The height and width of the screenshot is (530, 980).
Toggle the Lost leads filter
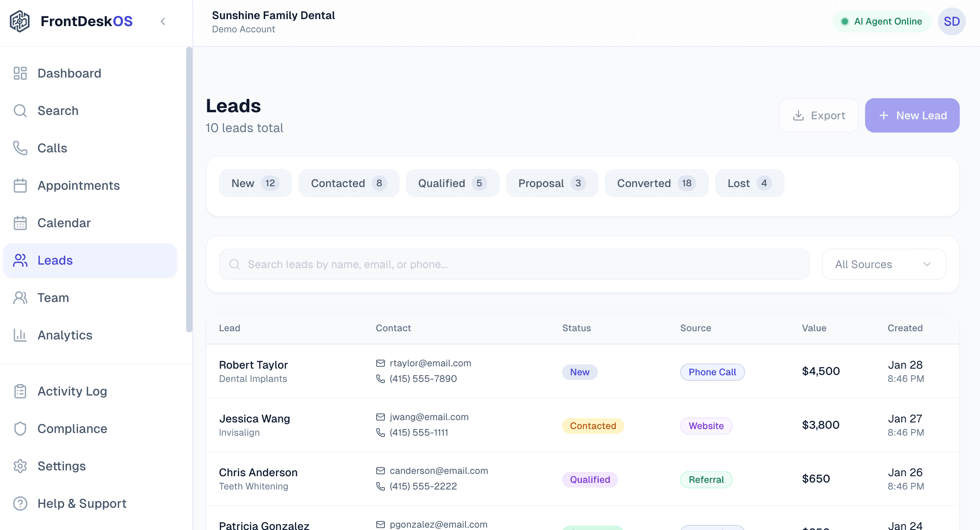pyautogui.click(x=749, y=183)
